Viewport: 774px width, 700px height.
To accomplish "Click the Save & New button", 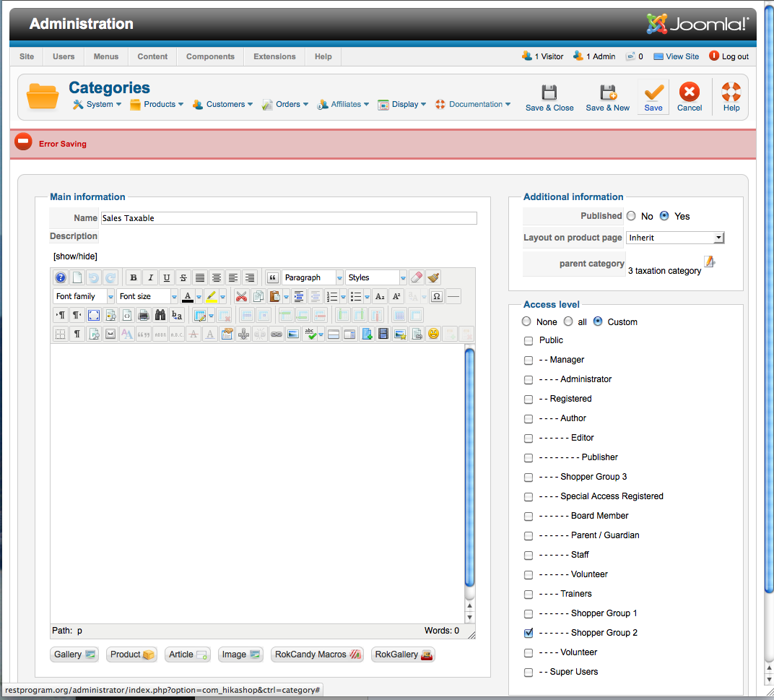I will (x=608, y=98).
